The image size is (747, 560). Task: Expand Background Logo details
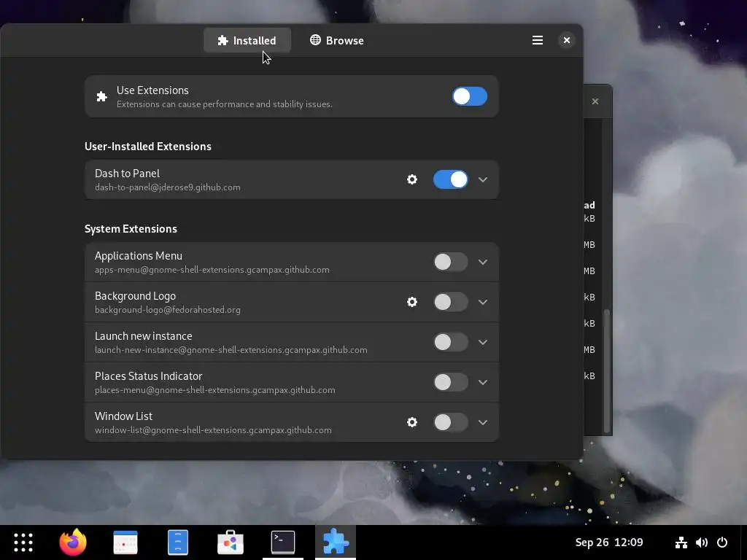483,302
